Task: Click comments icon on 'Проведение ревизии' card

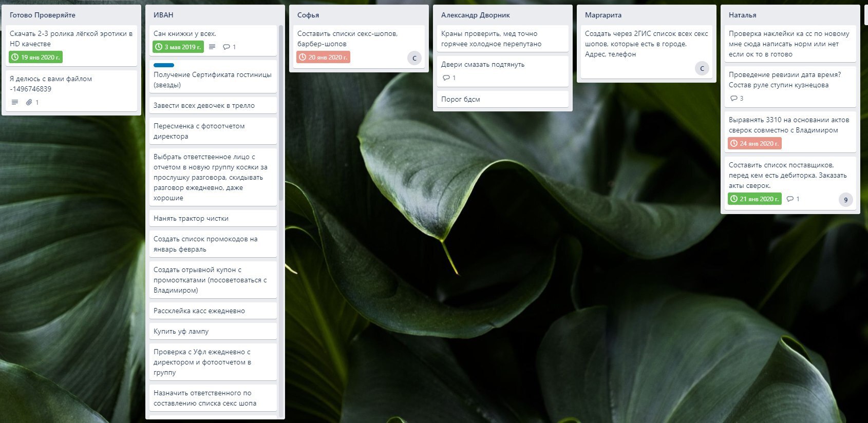Action: point(733,98)
